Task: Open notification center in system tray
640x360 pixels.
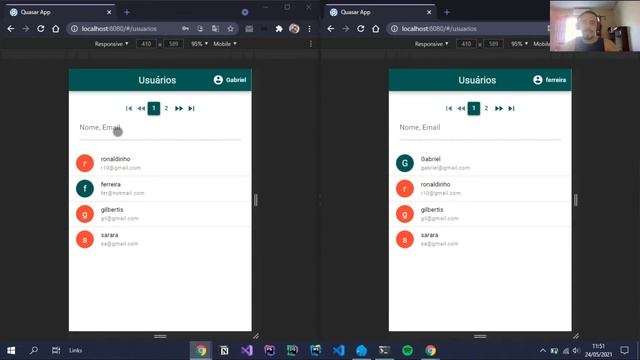Action: point(624,350)
